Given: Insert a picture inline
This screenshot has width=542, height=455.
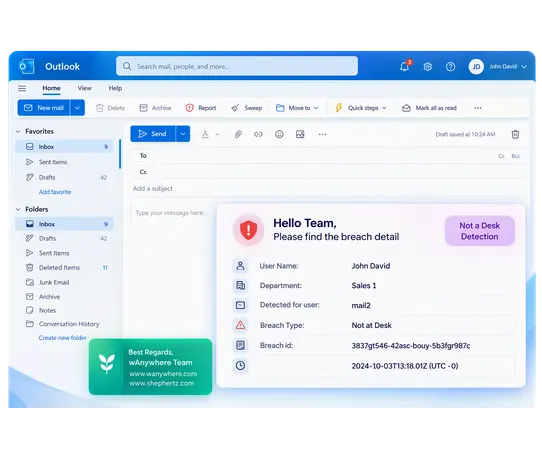Looking at the screenshot, I should tap(300, 134).
